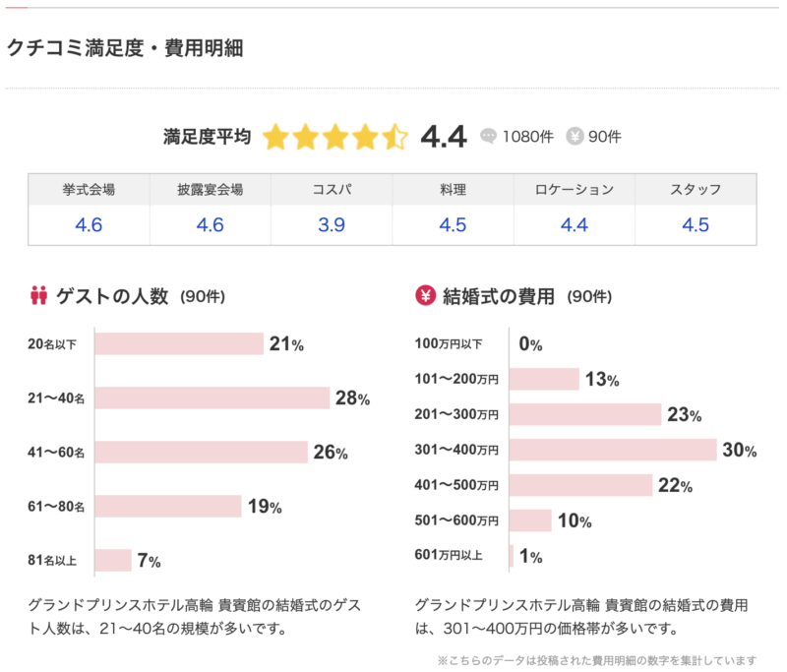Open the 90件 cost reports link
The width and height of the screenshot is (787, 672).
[605, 137]
